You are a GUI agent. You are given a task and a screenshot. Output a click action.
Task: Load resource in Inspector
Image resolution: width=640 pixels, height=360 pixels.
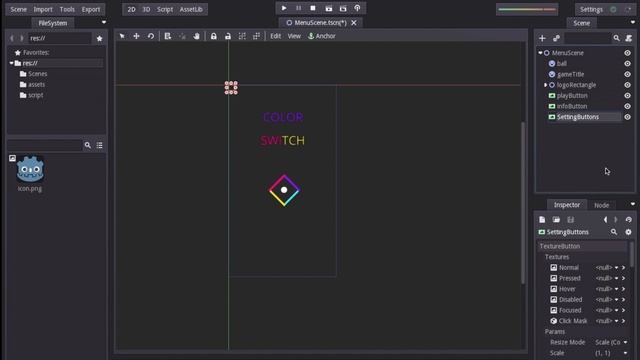pos(556,220)
